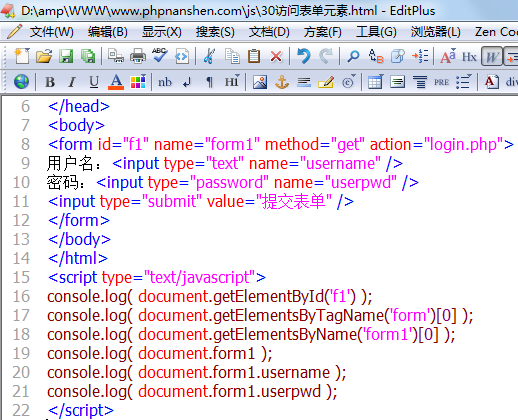Image resolution: width=518 pixels, height=420 pixels.
Task: Insert comment with pencil icon
Action: coord(326,82)
